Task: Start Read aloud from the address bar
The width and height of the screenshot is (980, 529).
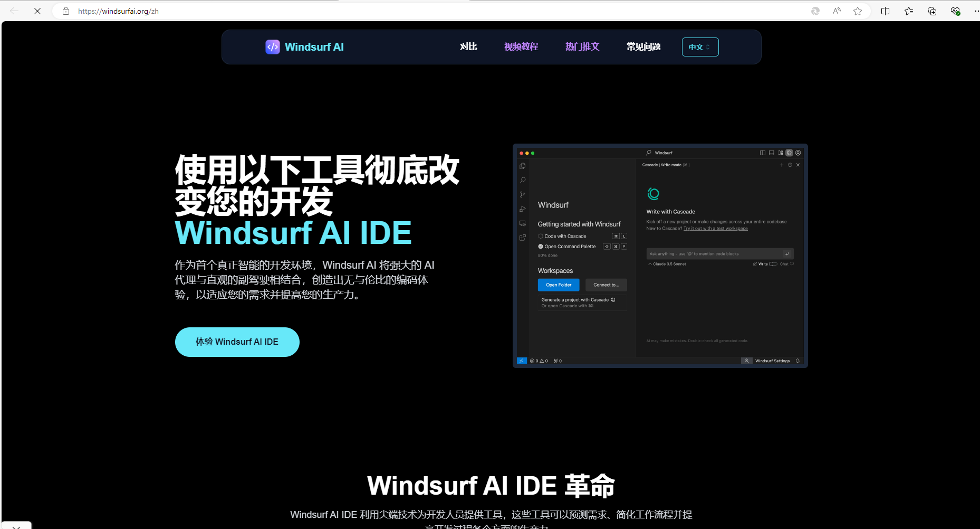Action: [x=837, y=11]
